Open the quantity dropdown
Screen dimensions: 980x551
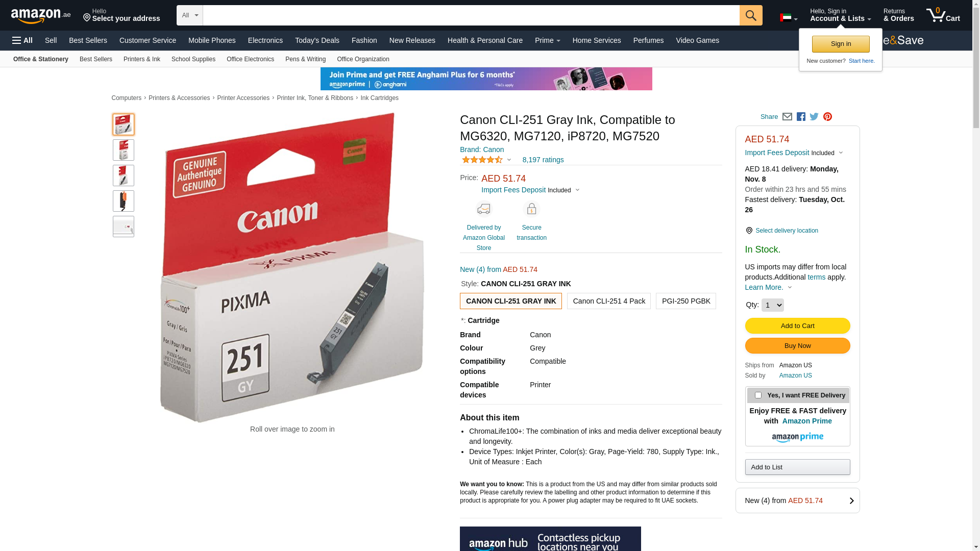coord(773,305)
